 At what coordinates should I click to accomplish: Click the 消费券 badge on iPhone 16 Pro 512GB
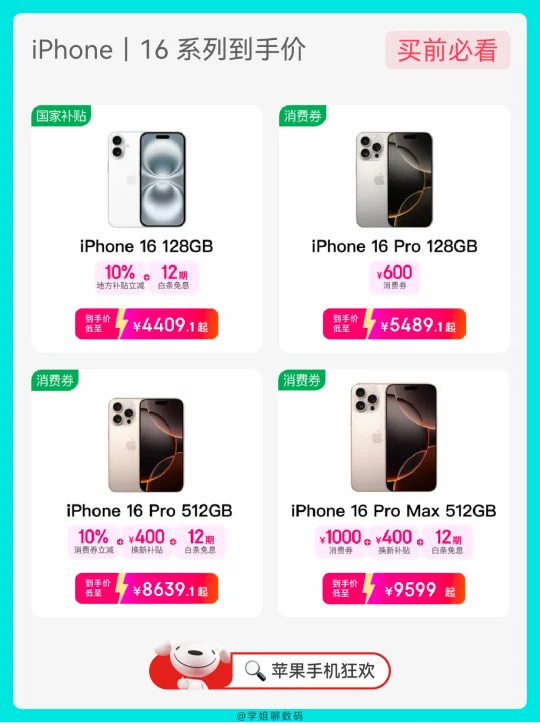[55, 380]
